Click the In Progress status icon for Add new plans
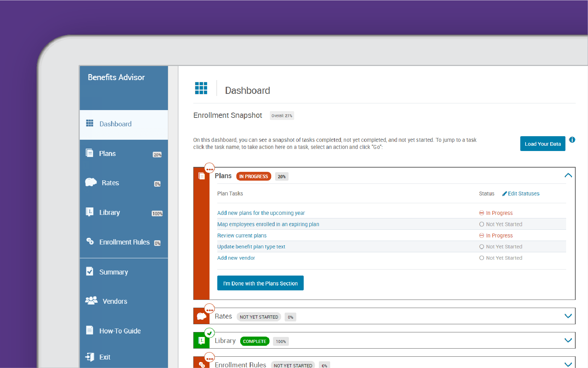Image resolution: width=588 pixels, height=368 pixels. 481,213
